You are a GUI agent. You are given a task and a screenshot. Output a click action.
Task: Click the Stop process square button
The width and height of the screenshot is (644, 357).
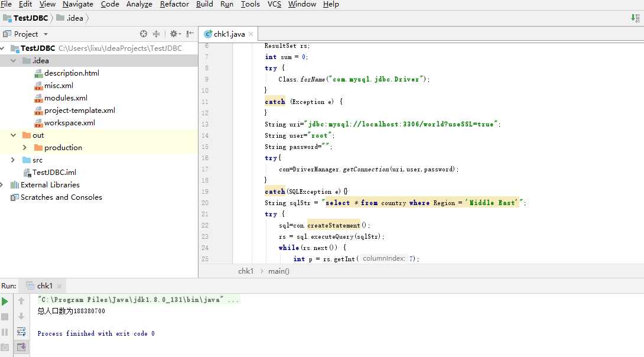(5, 317)
